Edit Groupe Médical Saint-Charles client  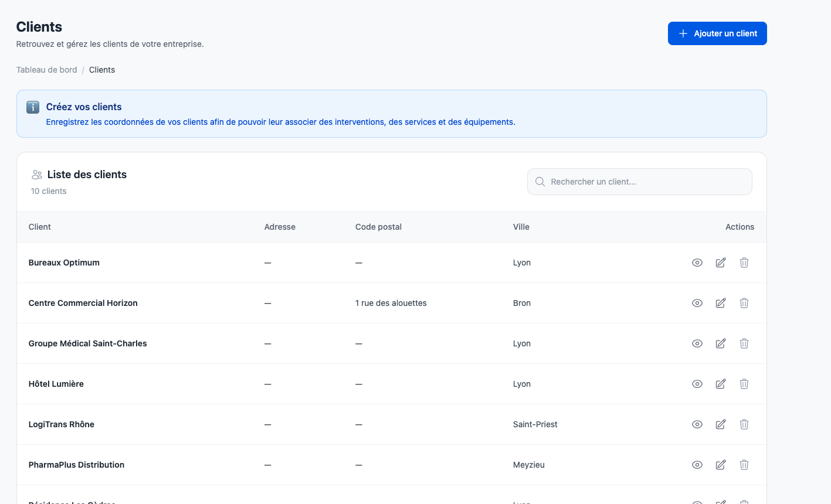[721, 343]
